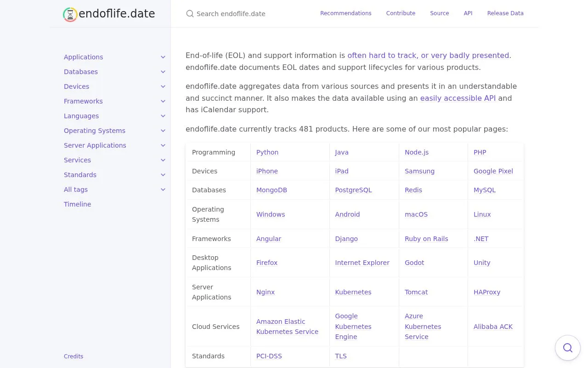Open the Kubernetes product page
The height and width of the screenshot is (368, 588).
click(x=353, y=292)
